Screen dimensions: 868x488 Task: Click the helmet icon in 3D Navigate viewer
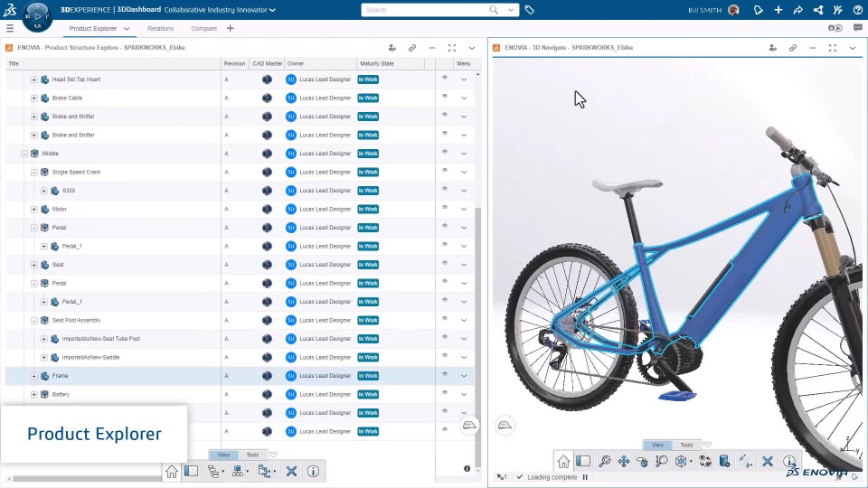[x=505, y=425]
